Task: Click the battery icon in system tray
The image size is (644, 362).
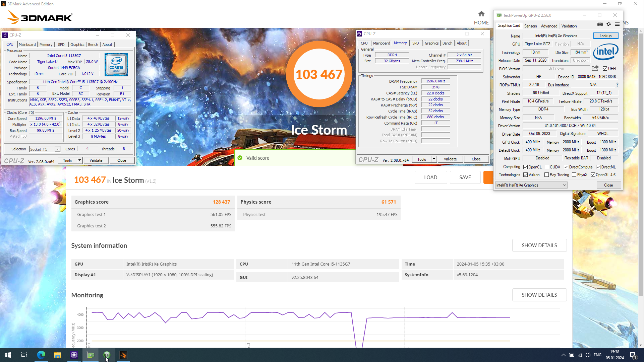Action: tap(572, 355)
